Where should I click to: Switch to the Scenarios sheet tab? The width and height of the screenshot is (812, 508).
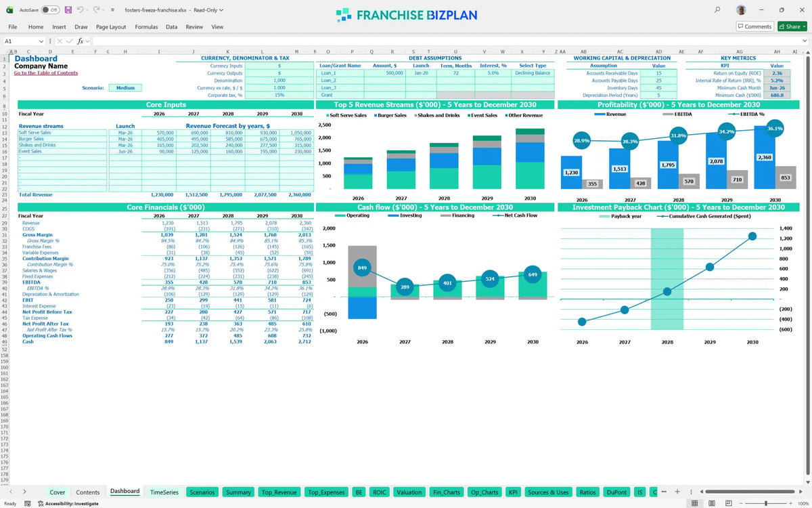202,492
